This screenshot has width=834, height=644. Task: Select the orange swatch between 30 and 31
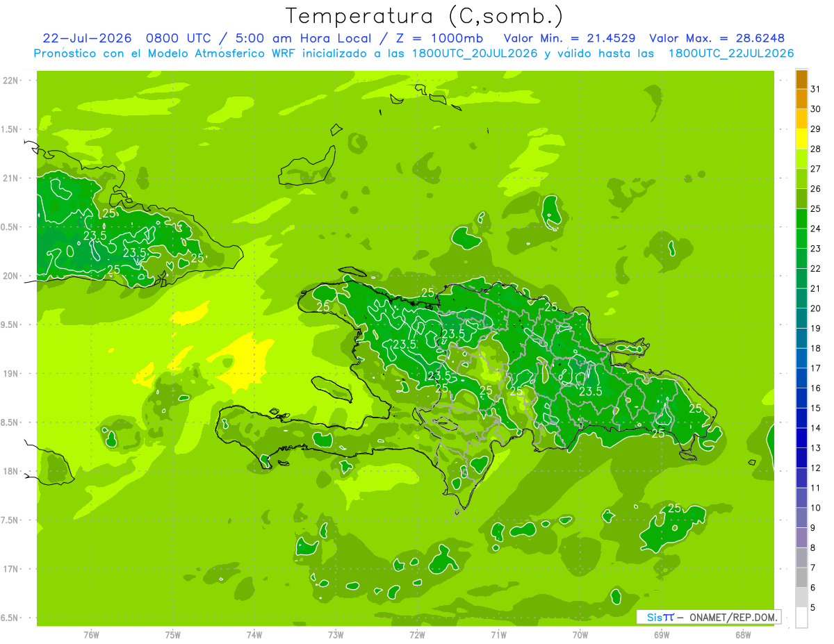click(801, 99)
